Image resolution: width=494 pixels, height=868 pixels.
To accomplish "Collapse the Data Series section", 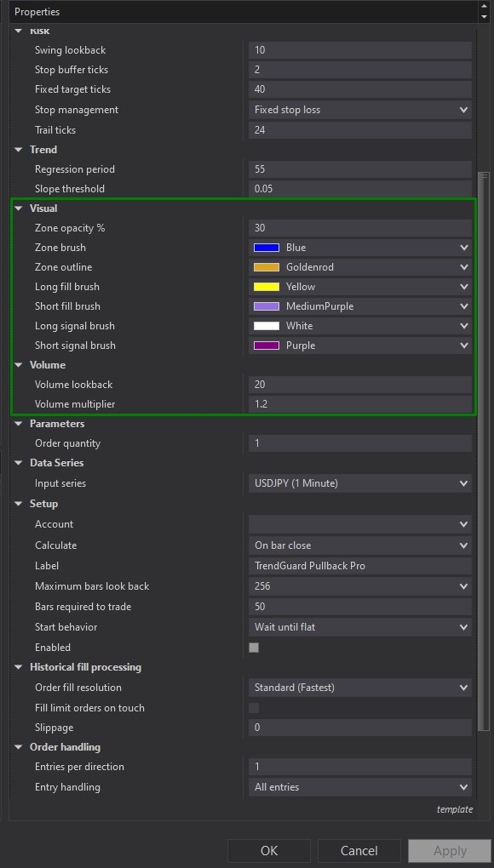I will point(19,463).
